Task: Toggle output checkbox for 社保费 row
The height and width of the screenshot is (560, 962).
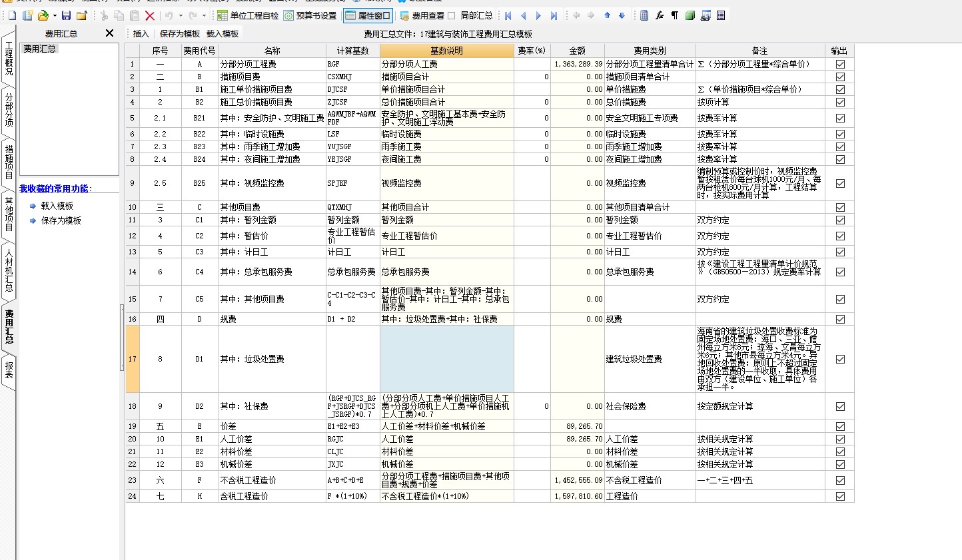Action: coord(840,406)
